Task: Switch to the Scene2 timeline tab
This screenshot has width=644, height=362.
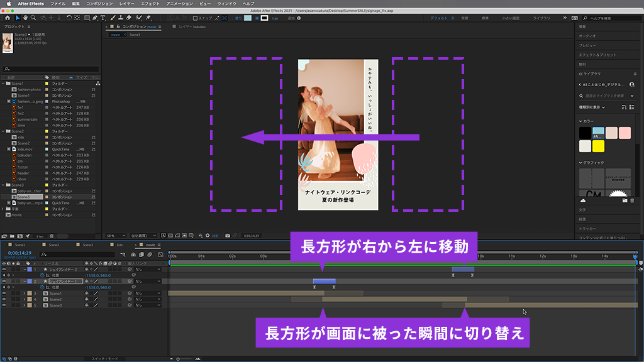Action: point(54,245)
